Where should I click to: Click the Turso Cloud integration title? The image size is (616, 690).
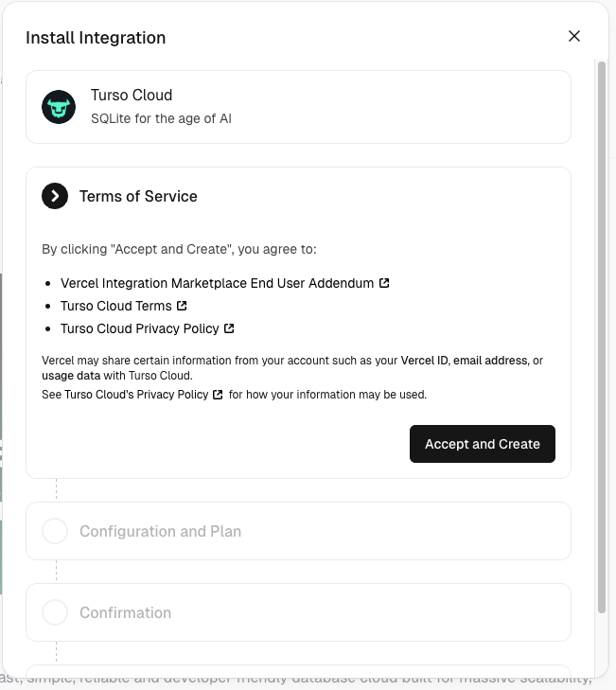pyautogui.click(x=132, y=95)
